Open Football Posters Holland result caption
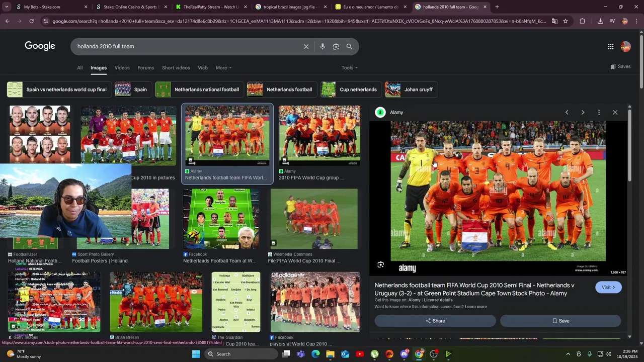Viewport: 644px width, 362px height. (100, 261)
